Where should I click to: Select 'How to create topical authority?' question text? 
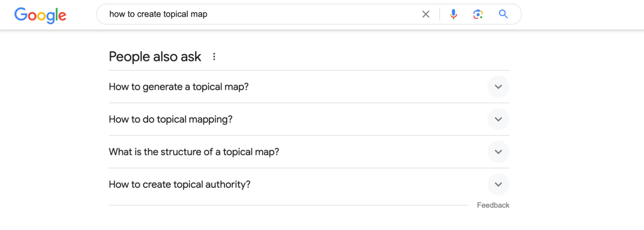coord(179,185)
